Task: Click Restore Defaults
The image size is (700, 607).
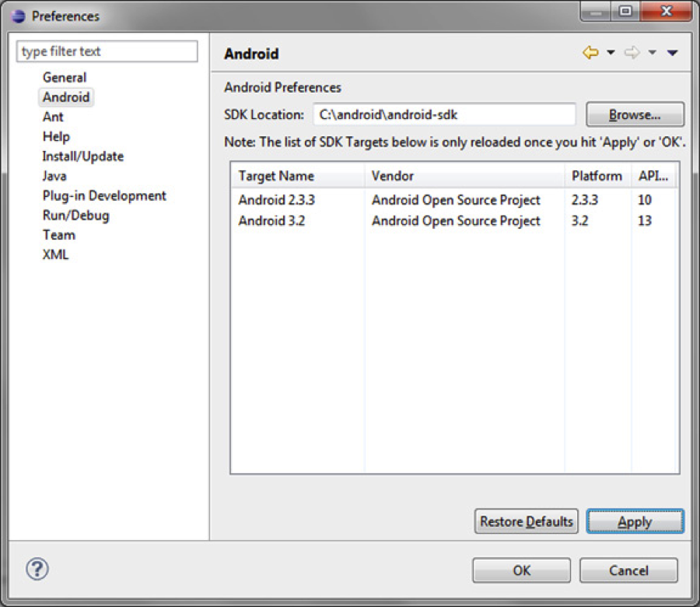Action: [x=527, y=521]
